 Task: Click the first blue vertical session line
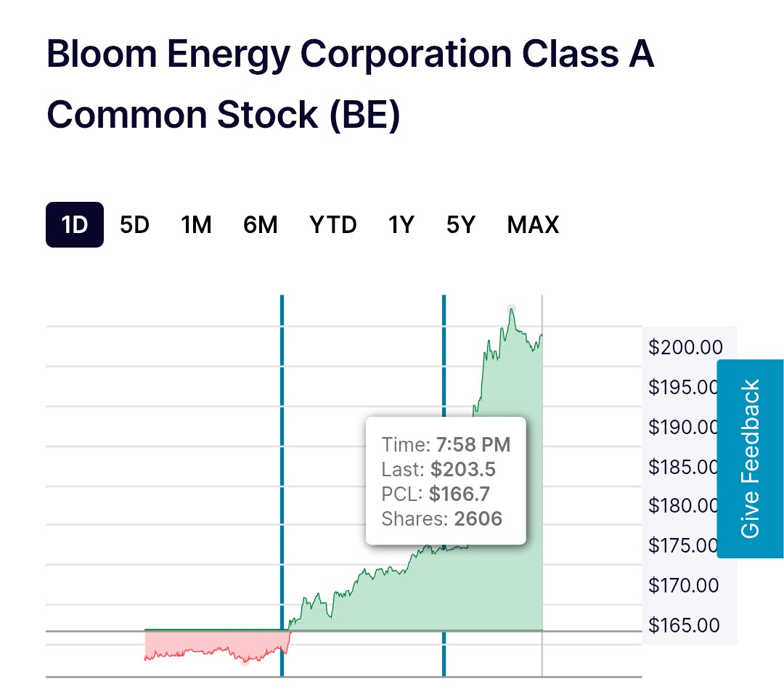(282, 472)
